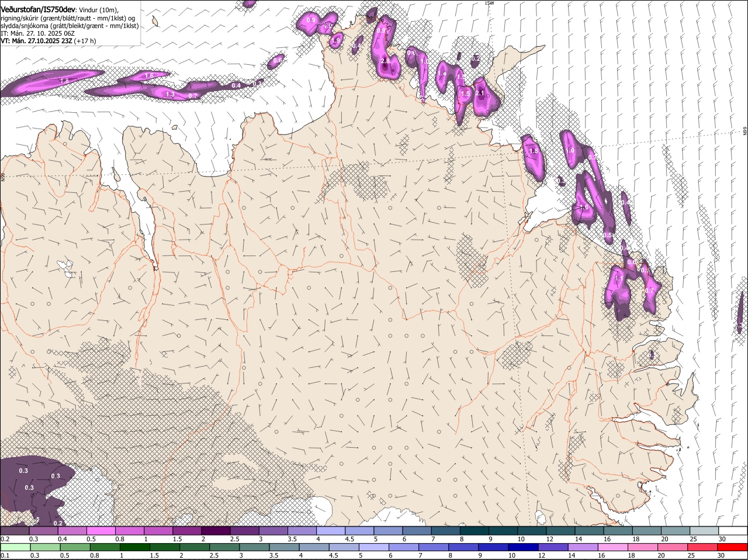Click the Veðurstofan/IS750dev title text
The image size is (748, 560).
(x=38, y=9)
